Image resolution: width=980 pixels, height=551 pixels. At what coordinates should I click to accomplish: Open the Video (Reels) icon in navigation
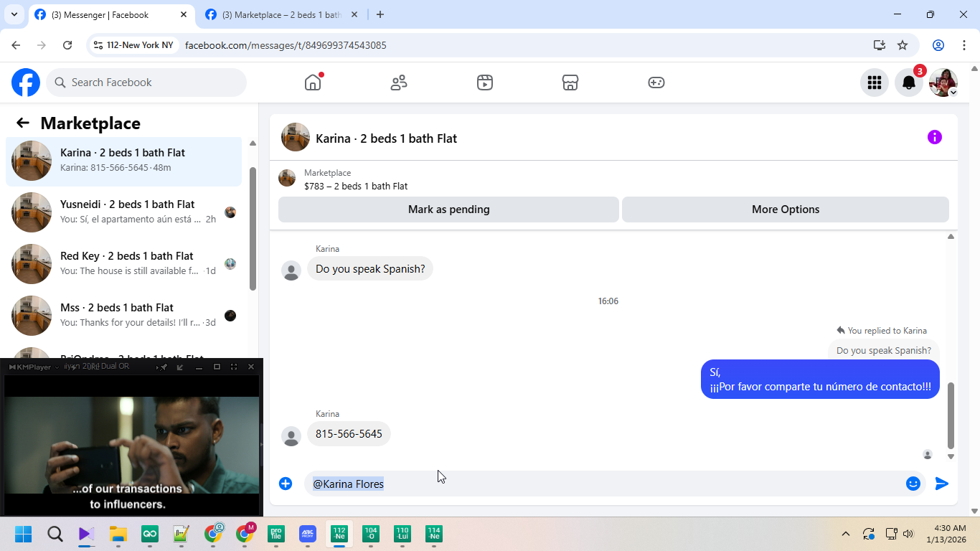coord(485,83)
